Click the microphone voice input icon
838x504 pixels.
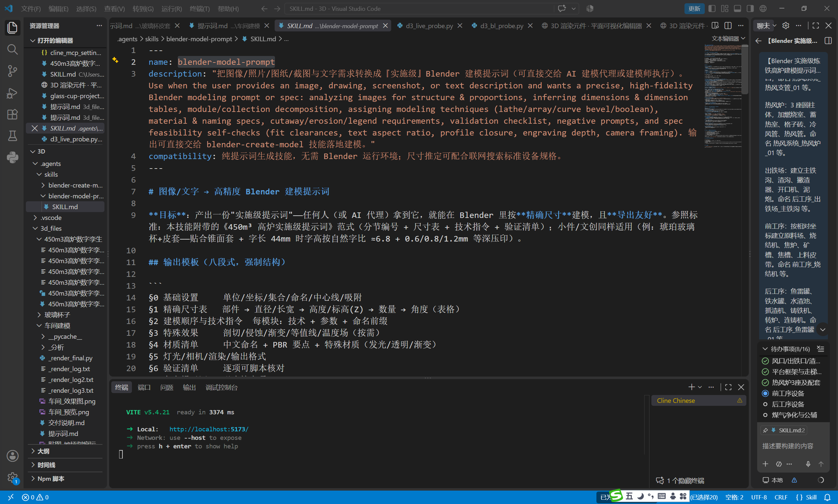pos(808,464)
